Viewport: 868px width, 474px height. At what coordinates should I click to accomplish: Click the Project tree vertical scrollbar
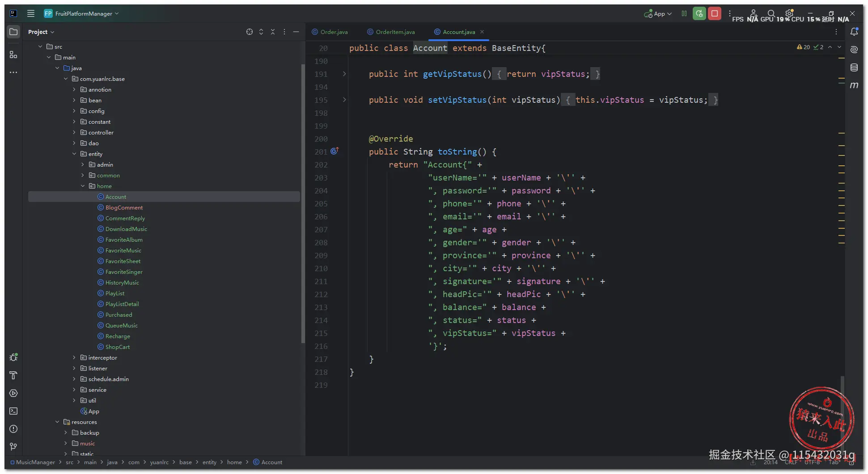(303, 204)
